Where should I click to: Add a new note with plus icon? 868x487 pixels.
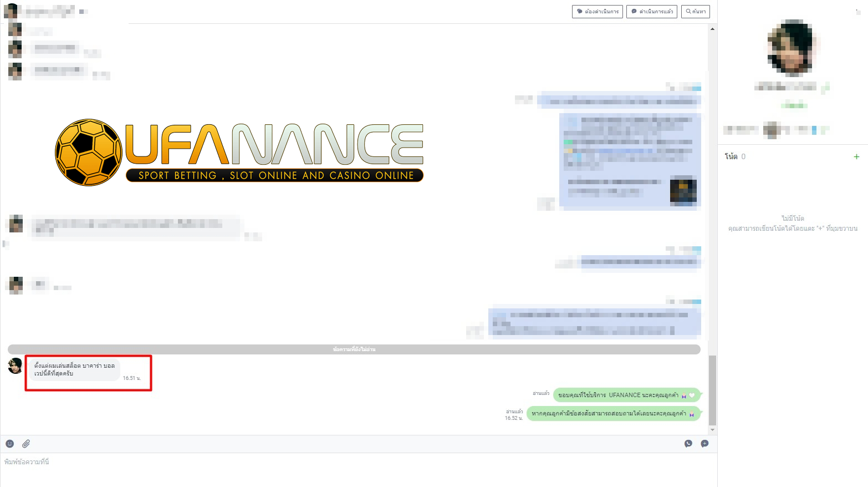pos(856,157)
